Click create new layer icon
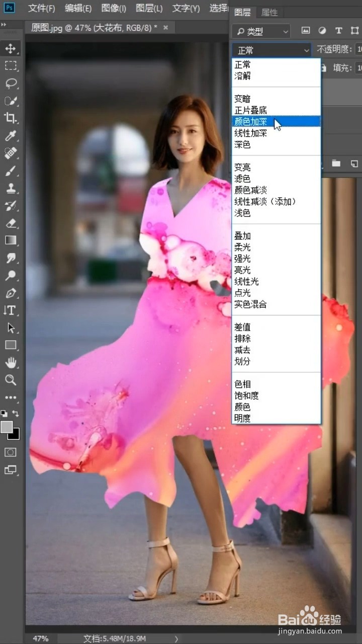 [x=354, y=164]
